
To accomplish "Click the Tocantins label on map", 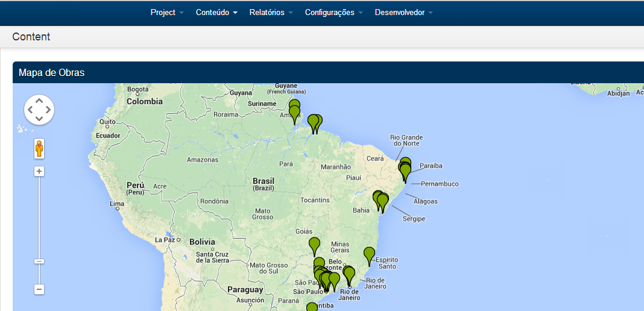I will tap(315, 200).
